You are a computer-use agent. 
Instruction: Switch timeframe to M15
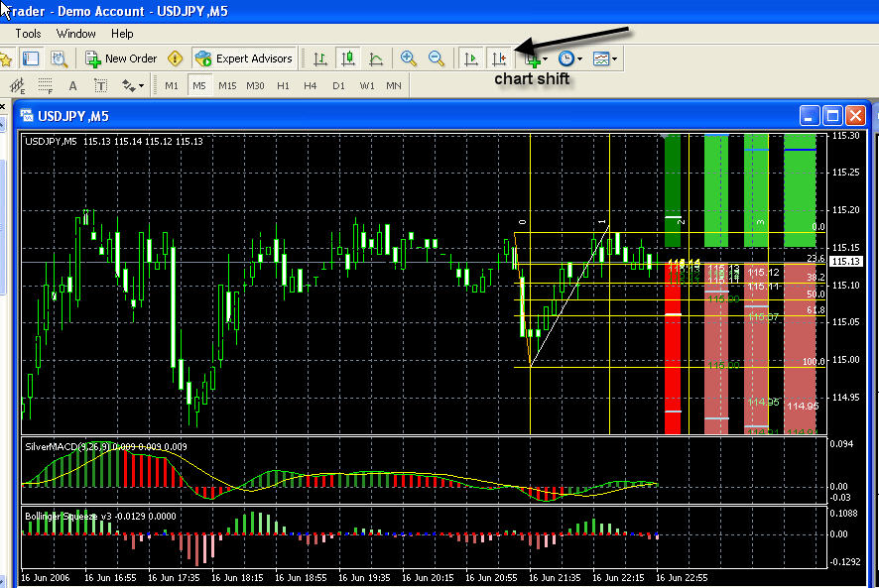tap(227, 85)
